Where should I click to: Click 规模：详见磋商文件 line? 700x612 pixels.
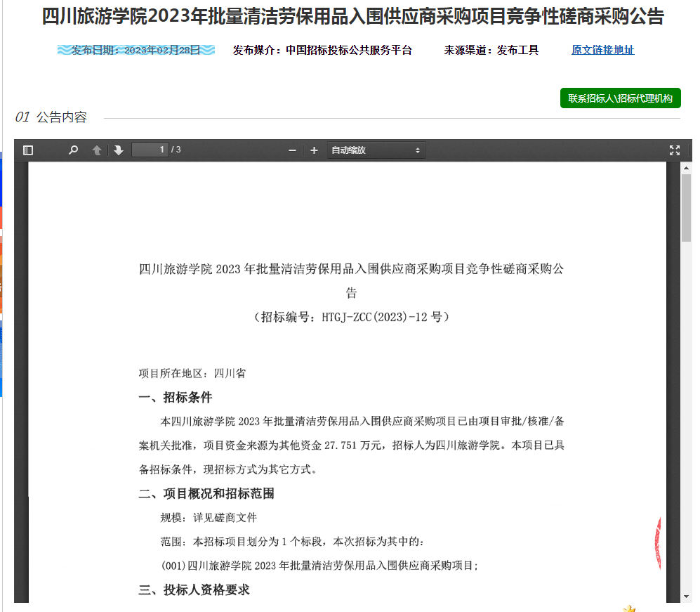[209, 518]
